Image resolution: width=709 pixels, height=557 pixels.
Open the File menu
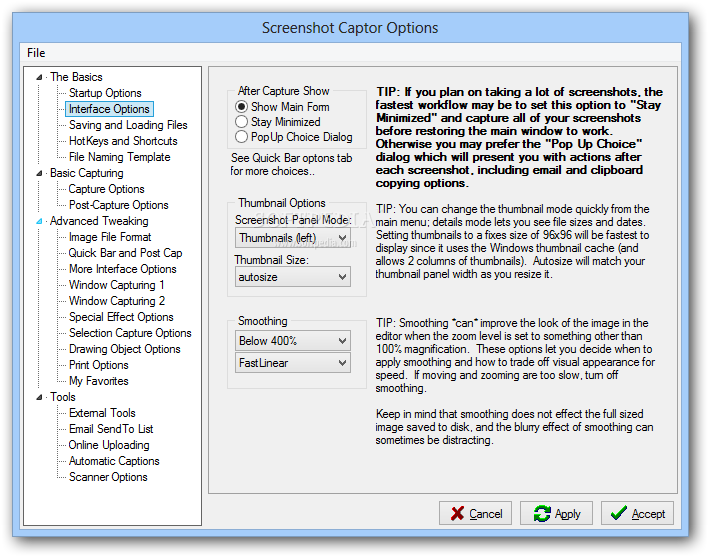(36, 53)
